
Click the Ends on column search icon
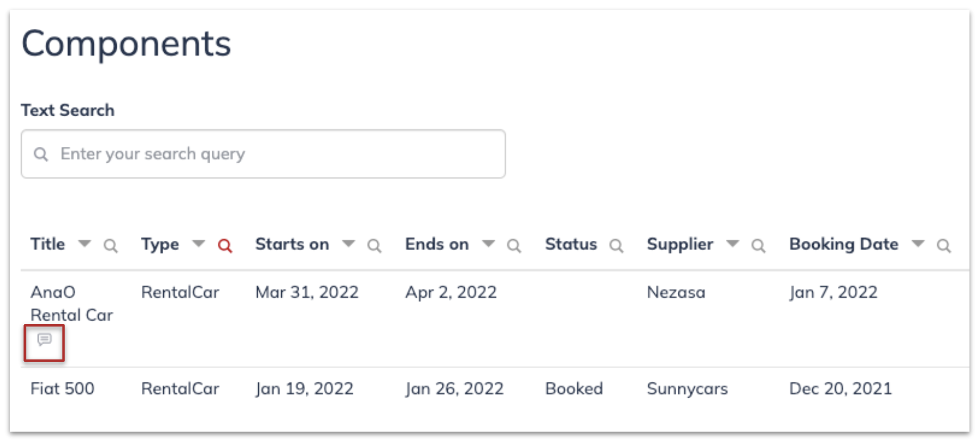514,245
